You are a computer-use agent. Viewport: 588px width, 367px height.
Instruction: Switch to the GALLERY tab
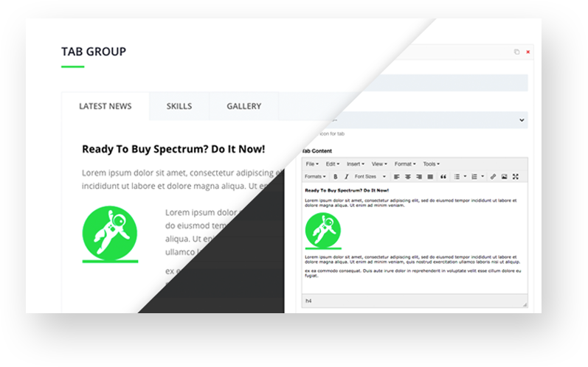pos(243,106)
